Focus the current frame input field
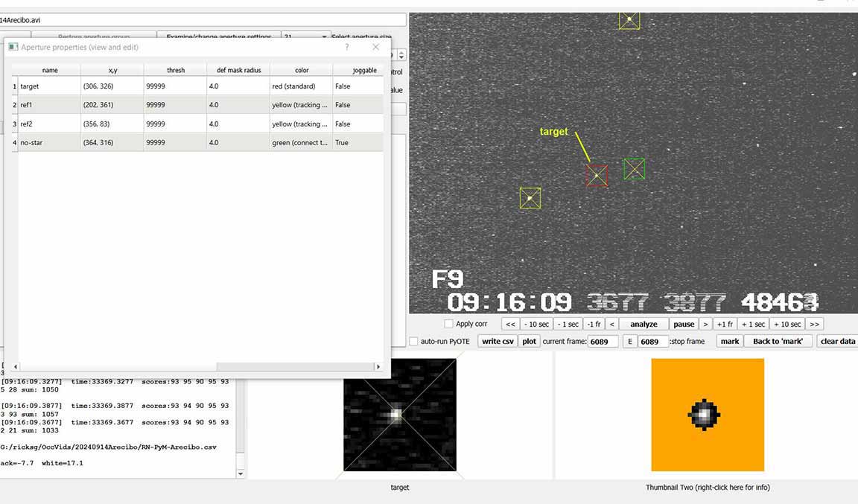This screenshot has width=858, height=504. [x=603, y=342]
